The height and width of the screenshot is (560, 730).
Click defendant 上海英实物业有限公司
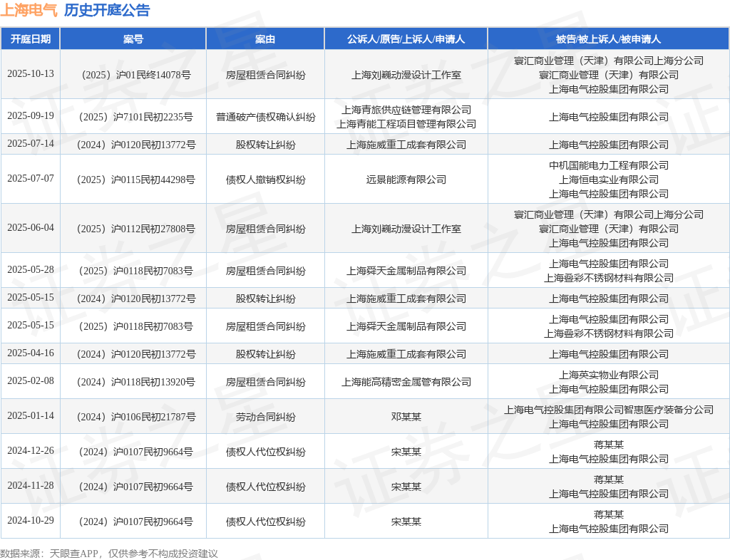coord(609,375)
